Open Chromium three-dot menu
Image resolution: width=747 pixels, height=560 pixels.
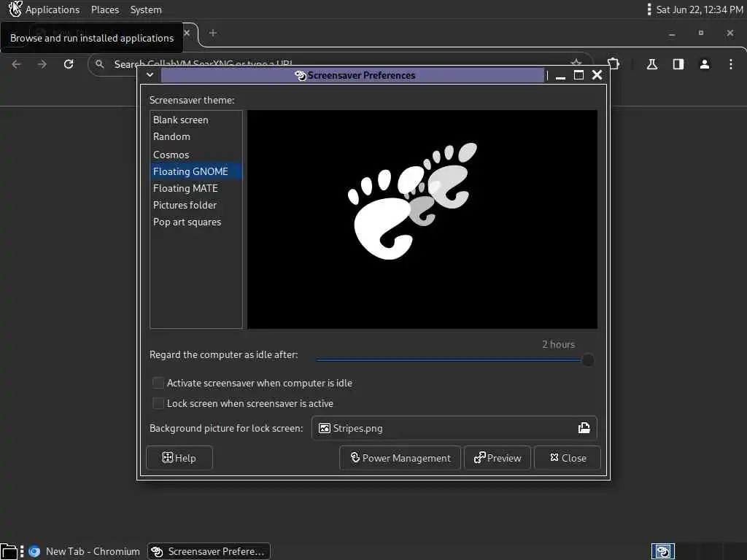click(x=731, y=64)
